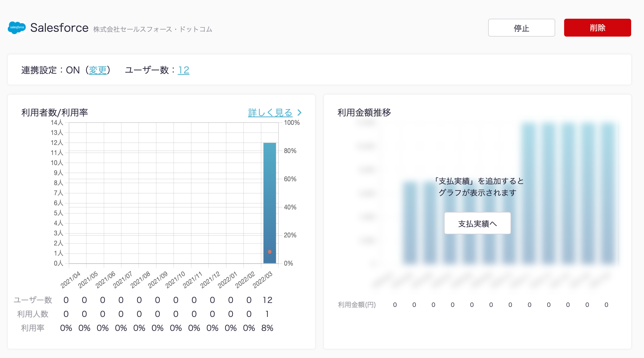Click the 8% usage rate value

pos(267,328)
